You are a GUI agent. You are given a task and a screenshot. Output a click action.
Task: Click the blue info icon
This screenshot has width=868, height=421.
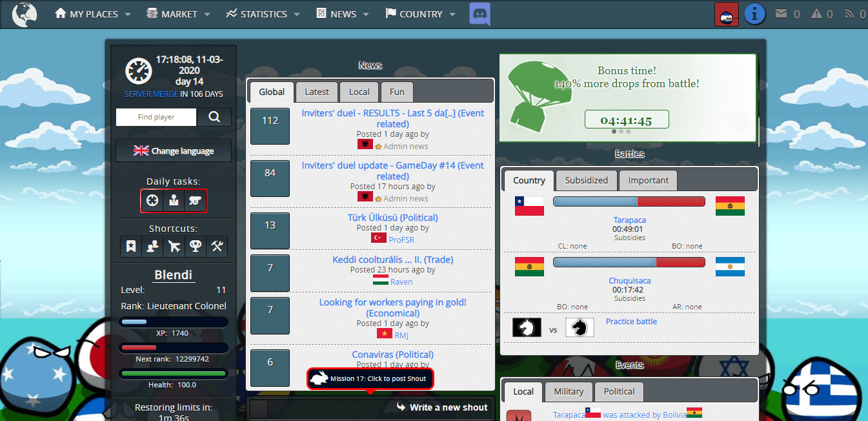point(754,14)
